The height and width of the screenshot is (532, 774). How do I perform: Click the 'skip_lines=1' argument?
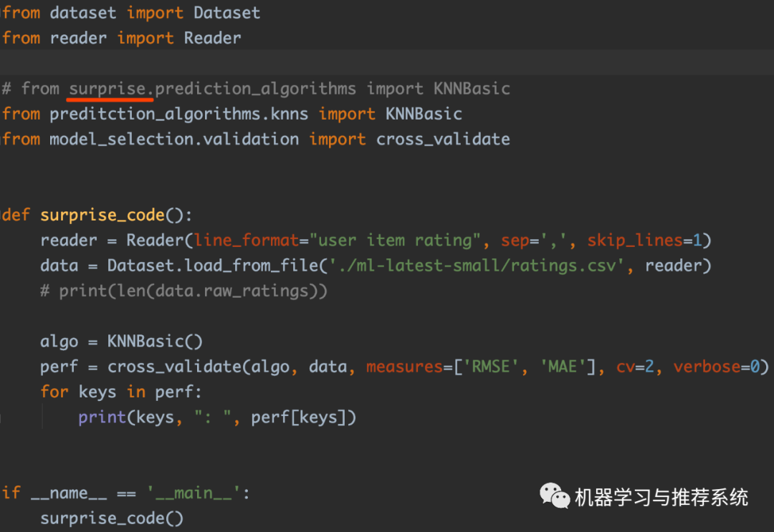pyautogui.click(x=645, y=241)
